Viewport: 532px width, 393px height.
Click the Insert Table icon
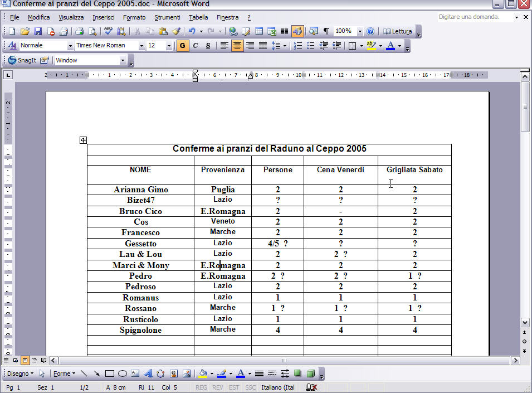259,31
